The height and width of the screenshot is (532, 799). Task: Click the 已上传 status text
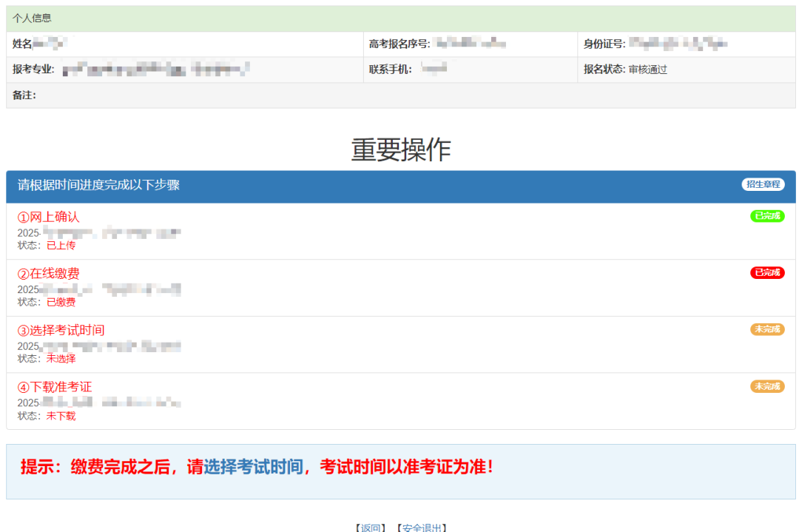click(61, 245)
